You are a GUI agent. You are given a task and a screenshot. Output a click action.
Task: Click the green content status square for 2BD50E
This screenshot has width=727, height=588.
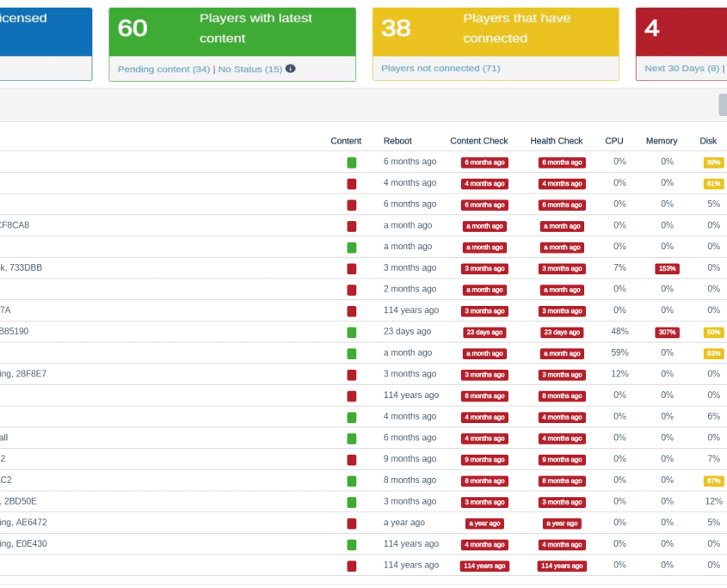point(351,502)
